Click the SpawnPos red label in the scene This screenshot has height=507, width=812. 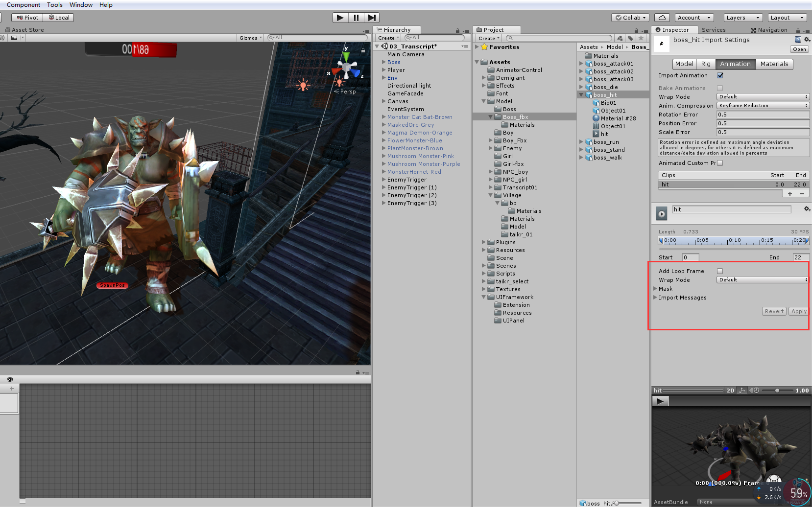(112, 285)
